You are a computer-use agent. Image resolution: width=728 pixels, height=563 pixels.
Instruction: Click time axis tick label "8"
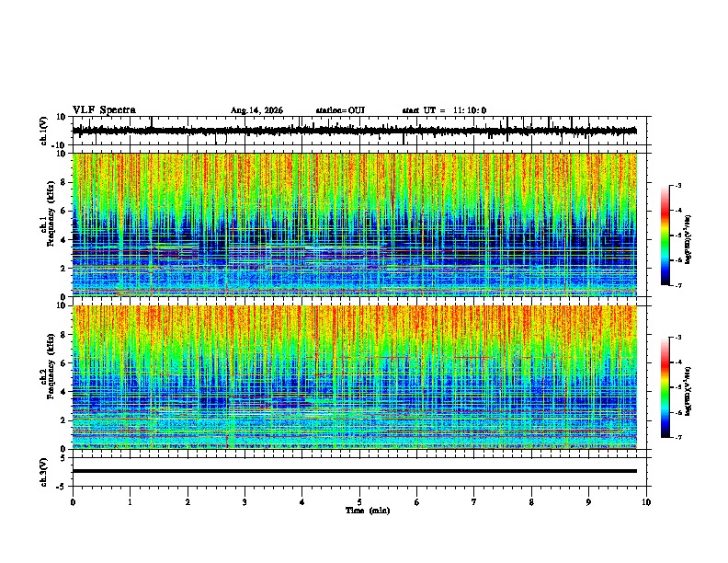click(x=531, y=502)
